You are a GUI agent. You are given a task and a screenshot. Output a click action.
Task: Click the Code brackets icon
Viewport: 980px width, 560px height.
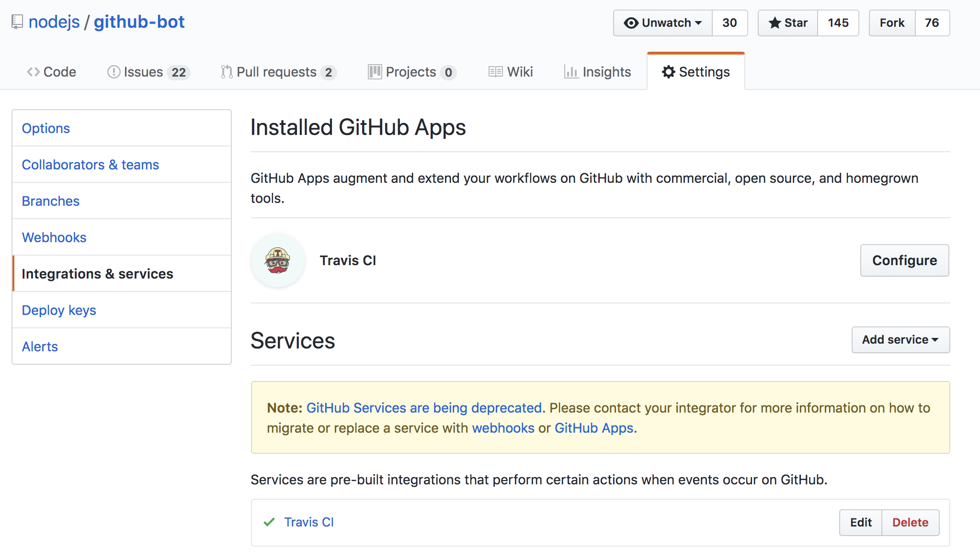click(33, 72)
